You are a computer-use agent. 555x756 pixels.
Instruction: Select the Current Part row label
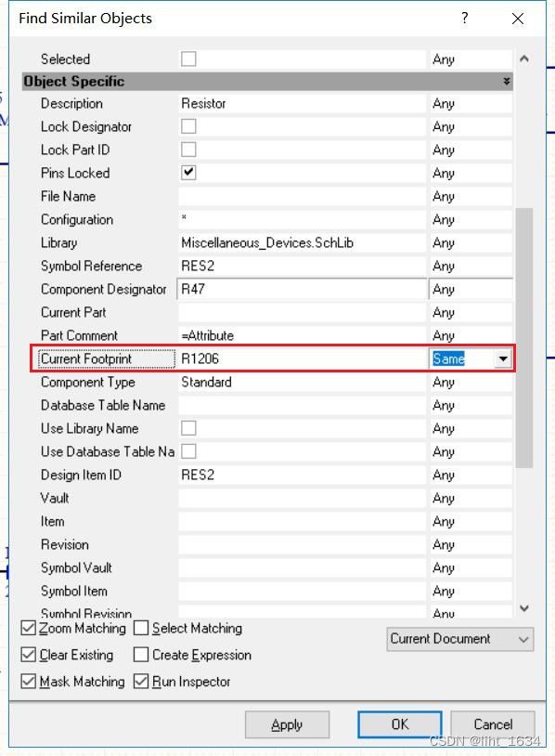[73, 312]
